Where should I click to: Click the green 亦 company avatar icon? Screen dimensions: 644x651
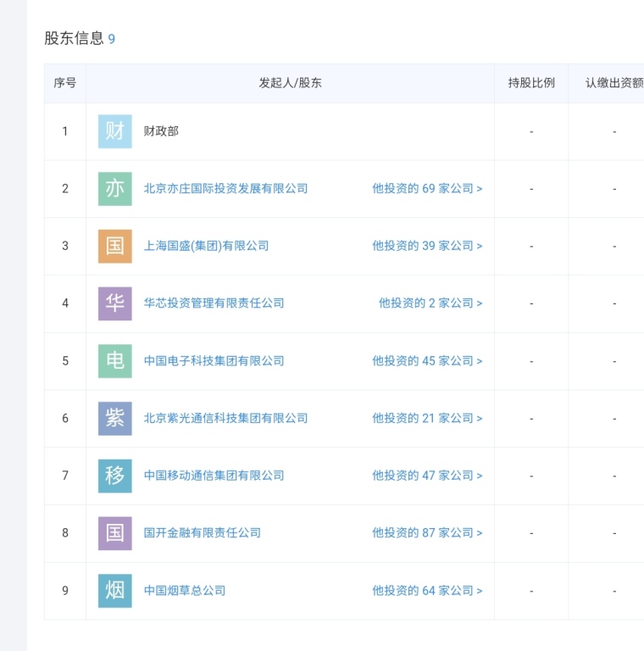coord(115,189)
